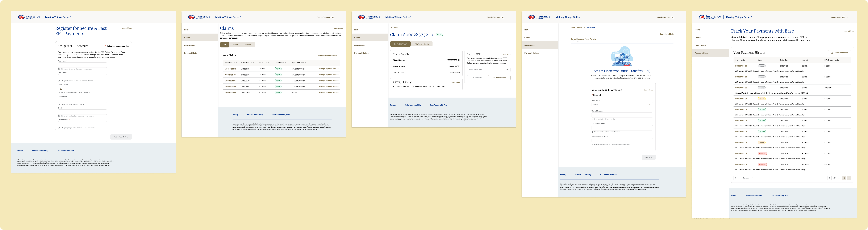Click into the First Name input field
Screen dimensions: 868x230
83,65
